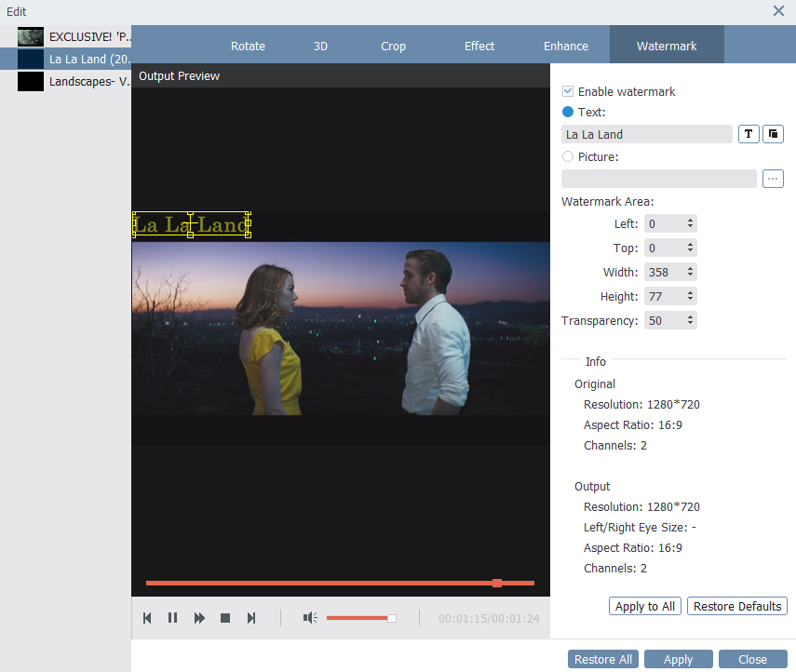Increase the Width value with up arrow
This screenshot has height=672, width=796.
(x=690, y=268)
